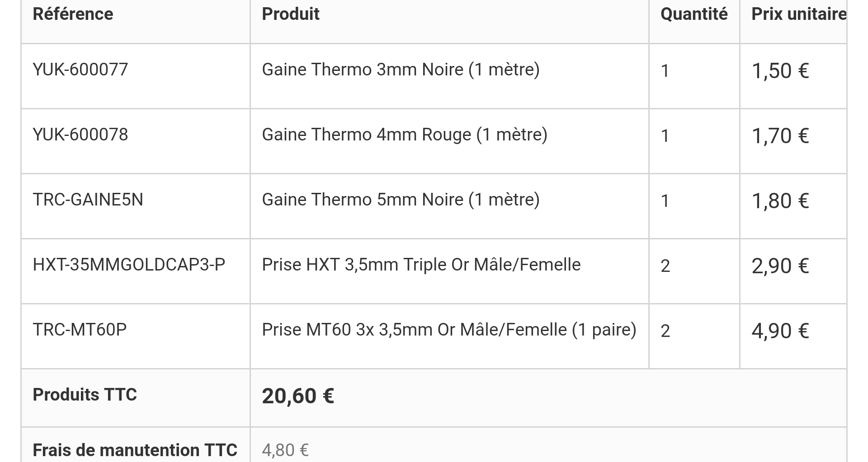This screenshot has height=462, width=868.
Task: Click the 4,80 € handling fee amount
Action: coord(285,450)
